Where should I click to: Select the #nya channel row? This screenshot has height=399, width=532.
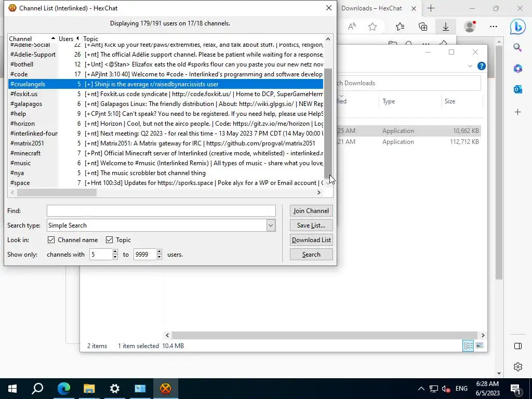[166, 172]
